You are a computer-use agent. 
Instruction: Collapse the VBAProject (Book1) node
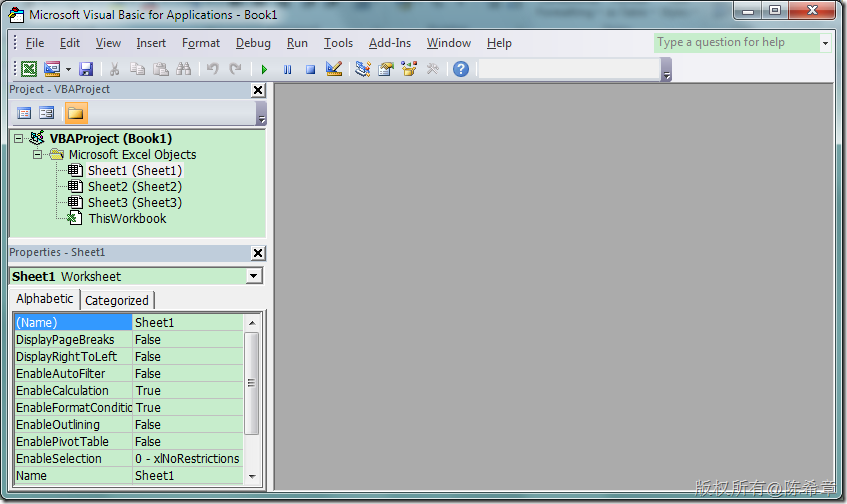(19, 139)
